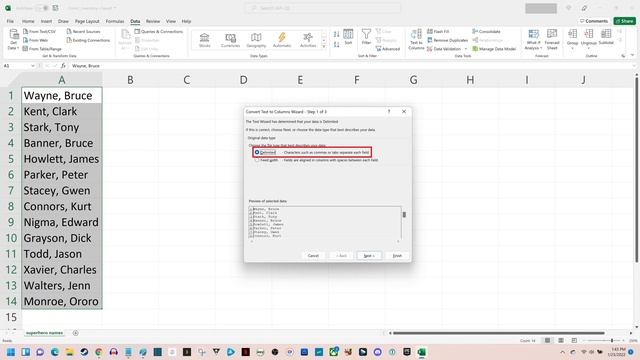Click the Text to Columns icon
This screenshot has width=640, height=360.
click(416, 40)
